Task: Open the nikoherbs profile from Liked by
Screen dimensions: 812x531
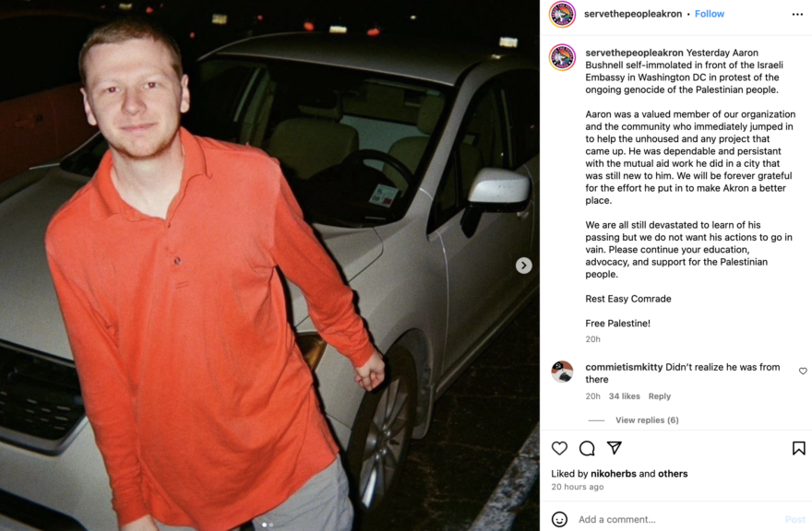Action: (x=613, y=474)
